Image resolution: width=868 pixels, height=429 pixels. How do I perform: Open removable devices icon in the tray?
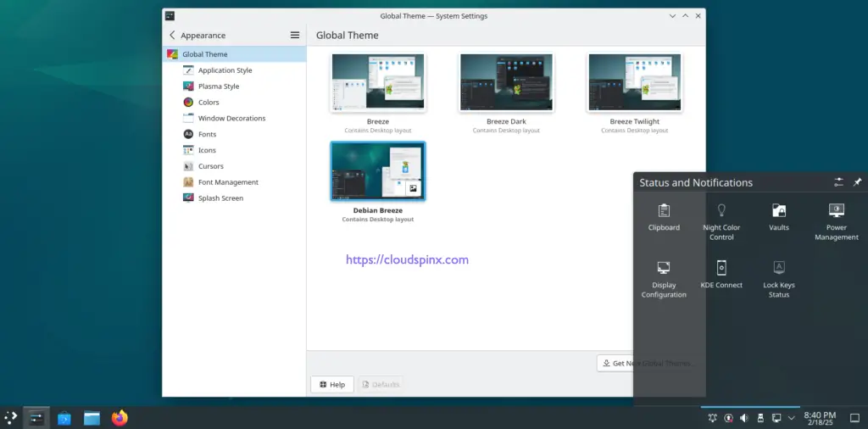click(760, 418)
